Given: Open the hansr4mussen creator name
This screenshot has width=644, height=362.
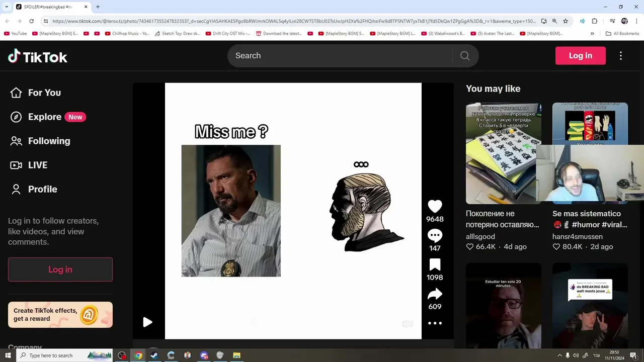Looking at the screenshot, I should point(578,236).
